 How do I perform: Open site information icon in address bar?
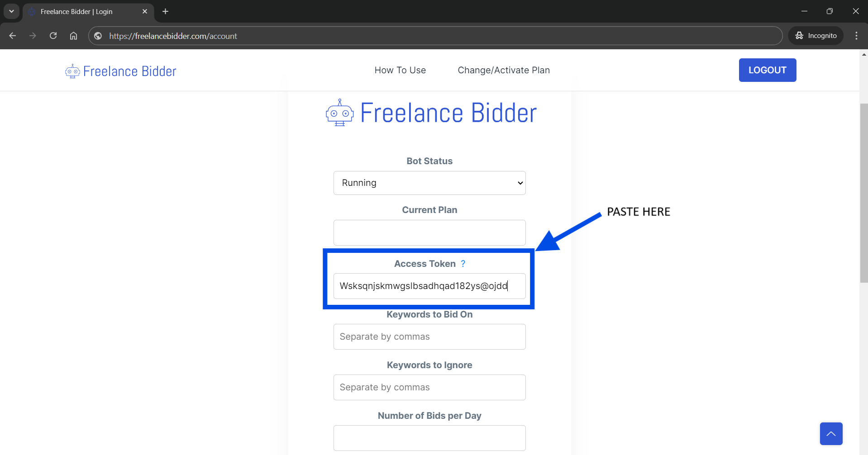(x=98, y=36)
